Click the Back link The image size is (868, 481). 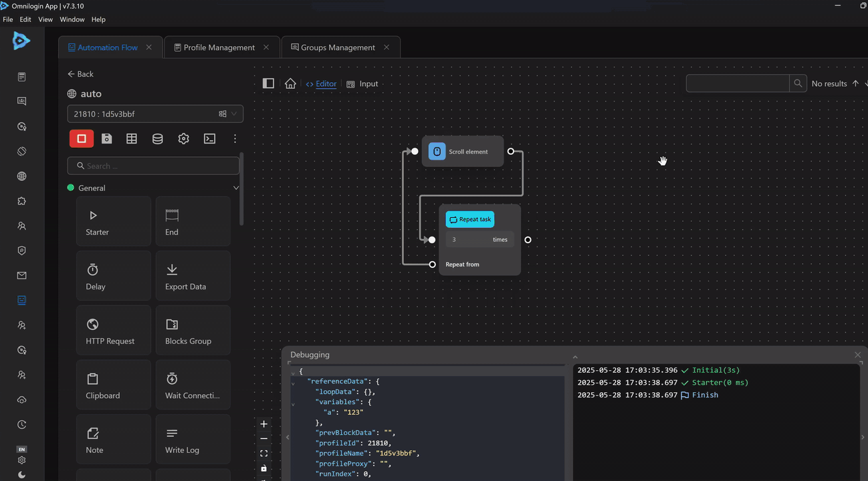point(80,74)
